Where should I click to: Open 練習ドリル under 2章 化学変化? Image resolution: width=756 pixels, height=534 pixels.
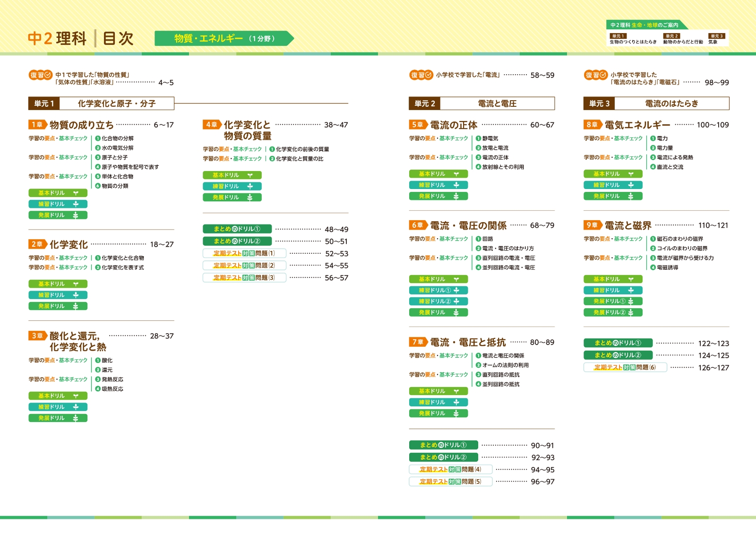(x=58, y=295)
